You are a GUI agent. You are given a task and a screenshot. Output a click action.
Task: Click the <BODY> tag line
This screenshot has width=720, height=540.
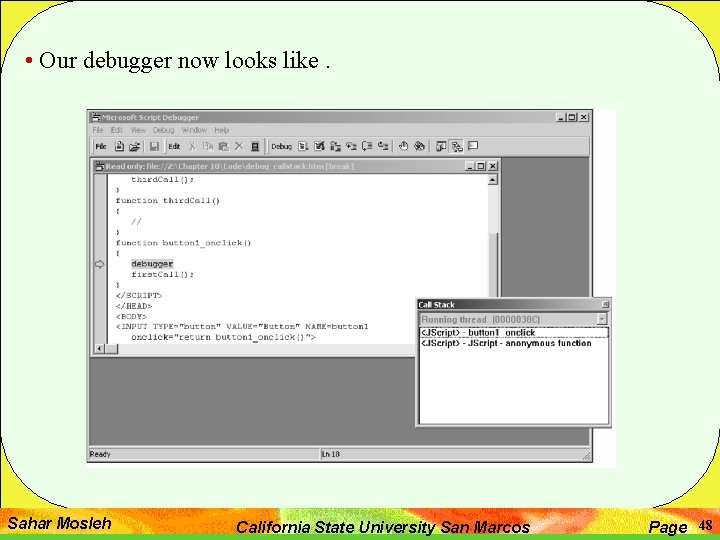click(x=131, y=317)
